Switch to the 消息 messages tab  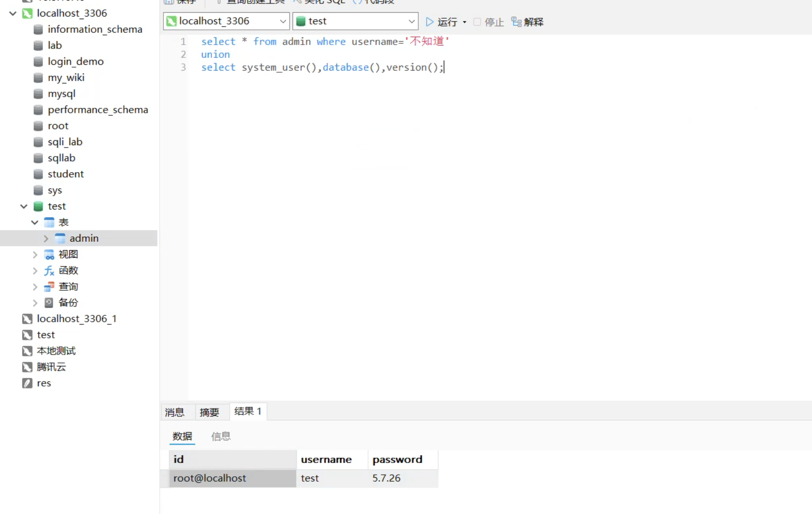tap(175, 412)
